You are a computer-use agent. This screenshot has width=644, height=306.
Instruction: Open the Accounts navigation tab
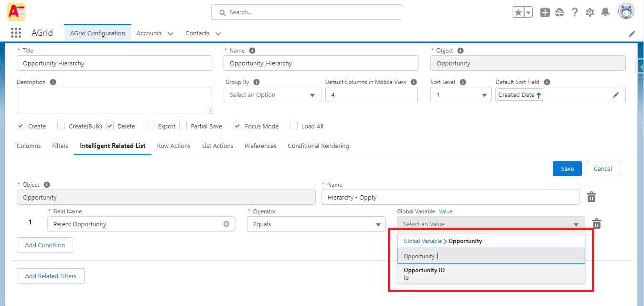pyautogui.click(x=149, y=33)
